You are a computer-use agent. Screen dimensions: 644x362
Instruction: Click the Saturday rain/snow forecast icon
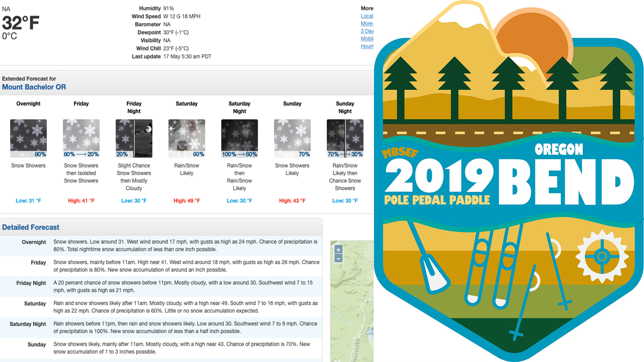click(x=186, y=138)
